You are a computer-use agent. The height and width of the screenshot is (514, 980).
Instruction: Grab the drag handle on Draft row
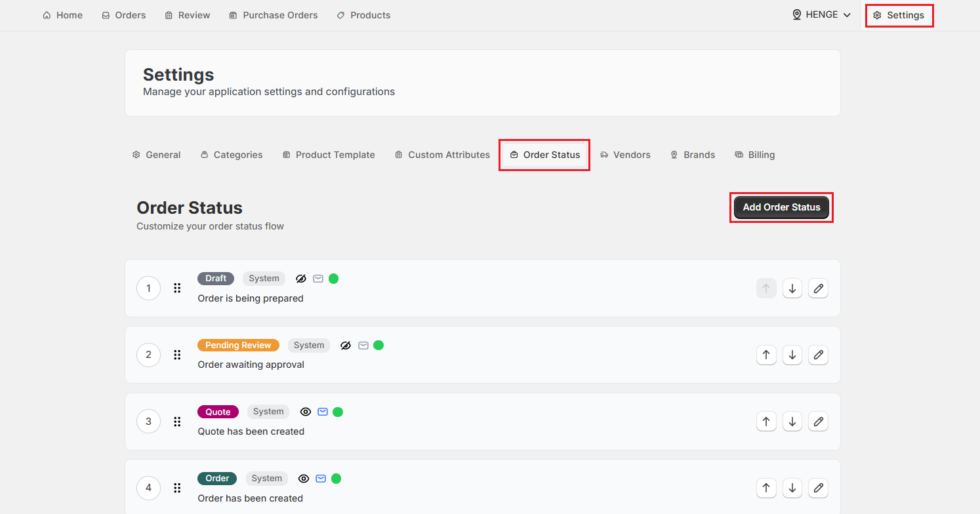coord(177,288)
